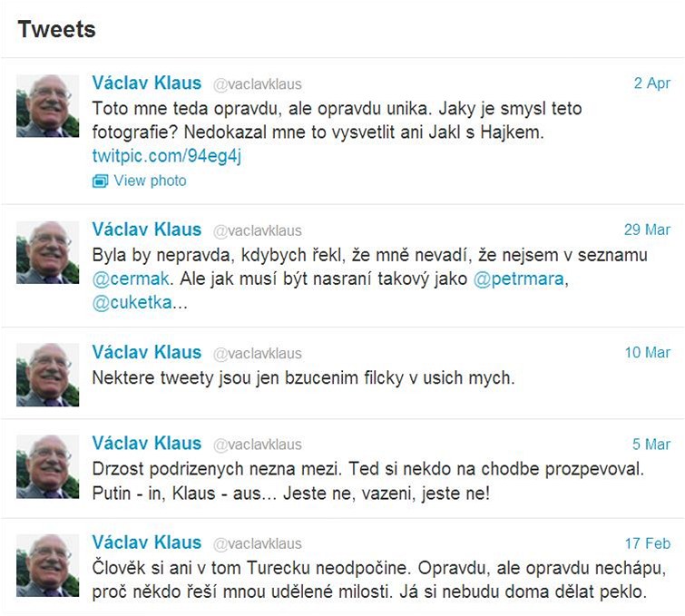Open the @cermak mention
The image size is (685, 616).
coord(131,279)
